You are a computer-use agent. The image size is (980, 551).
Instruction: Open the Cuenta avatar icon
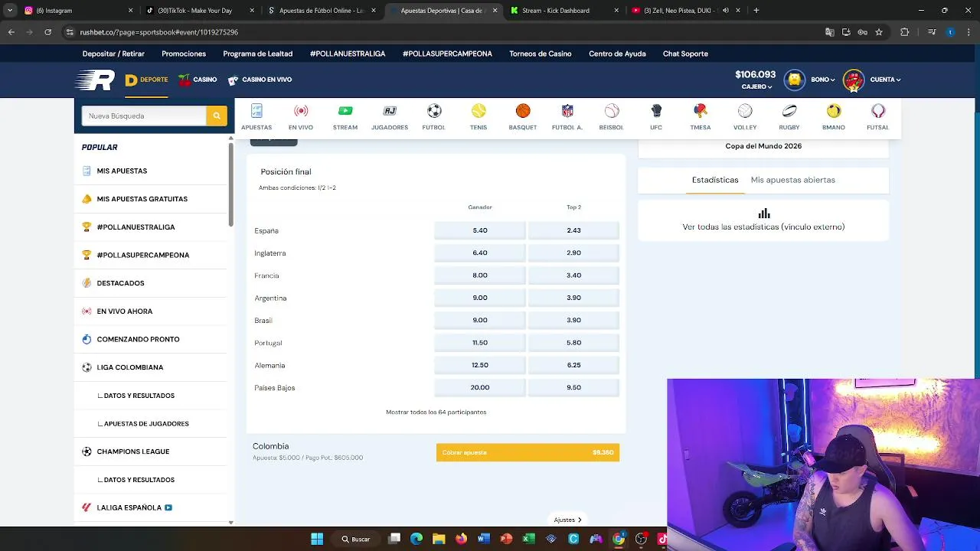click(854, 80)
